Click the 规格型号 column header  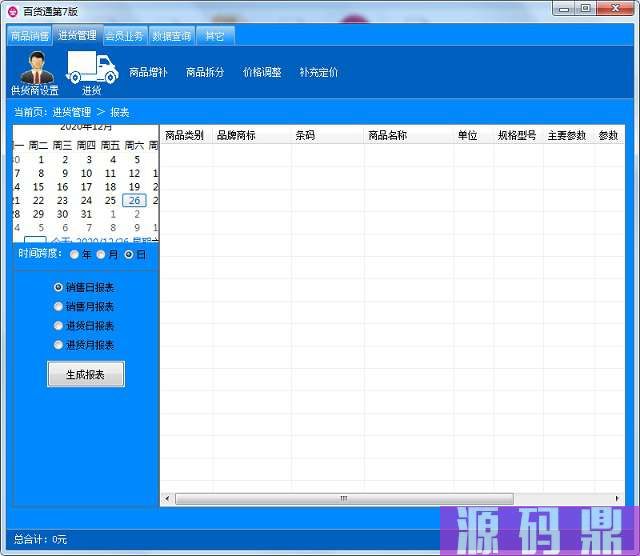(x=517, y=135)
